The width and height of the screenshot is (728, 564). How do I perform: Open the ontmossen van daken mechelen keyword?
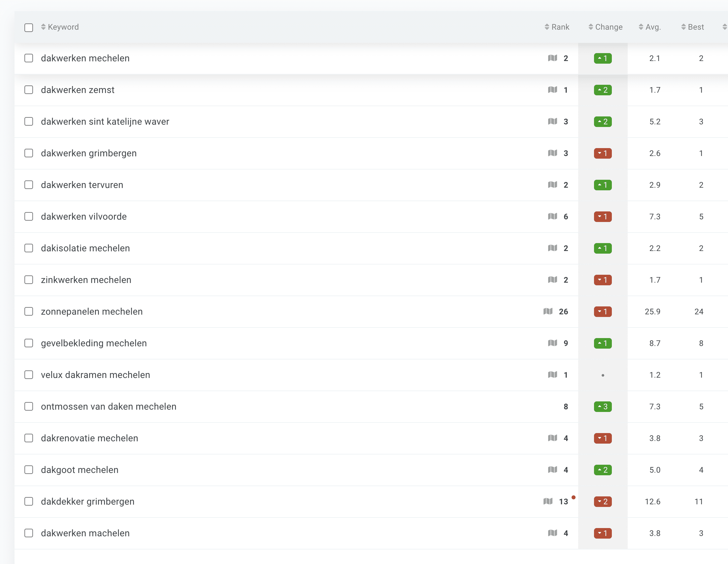pos(109,406)
